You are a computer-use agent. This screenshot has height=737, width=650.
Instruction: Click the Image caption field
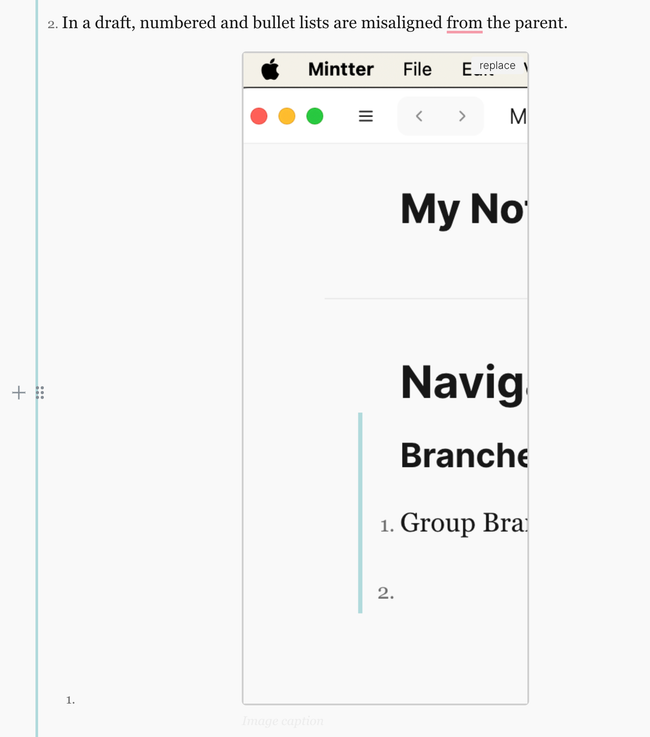[283, 721]
